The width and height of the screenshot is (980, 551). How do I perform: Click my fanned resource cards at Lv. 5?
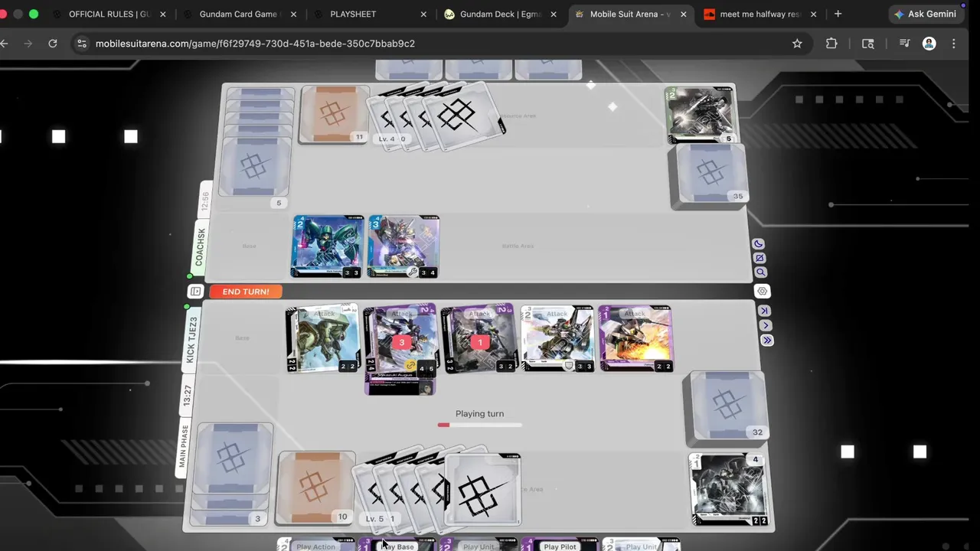438,490
